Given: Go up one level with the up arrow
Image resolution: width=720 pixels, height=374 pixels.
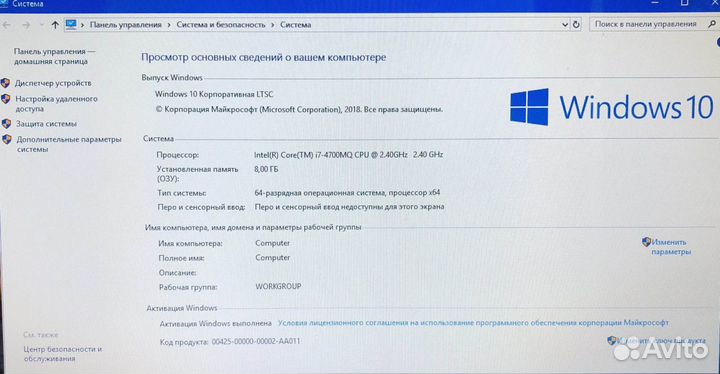Looking at the screenshot, I should coord(55,25).
